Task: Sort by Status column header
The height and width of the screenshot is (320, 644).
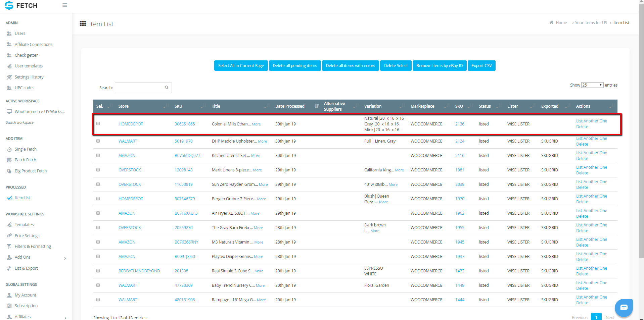Action: tap(490, 106)
